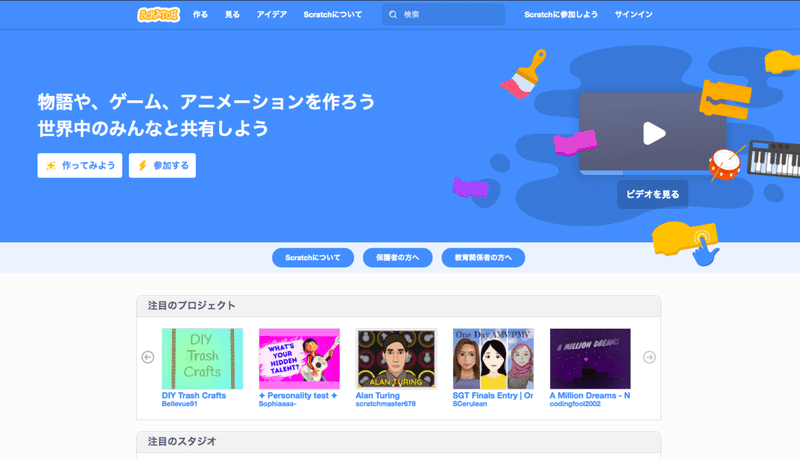Open the SGT Finals Entry thumbnail
The height and width of the screenshot is (458, 800).
(x=493, y=359)
